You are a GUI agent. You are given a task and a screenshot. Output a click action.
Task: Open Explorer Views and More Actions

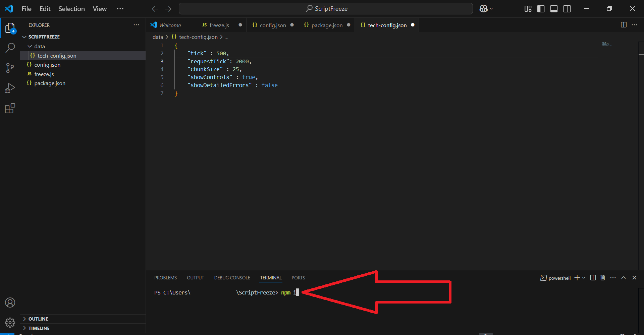(x=136, y=25)
